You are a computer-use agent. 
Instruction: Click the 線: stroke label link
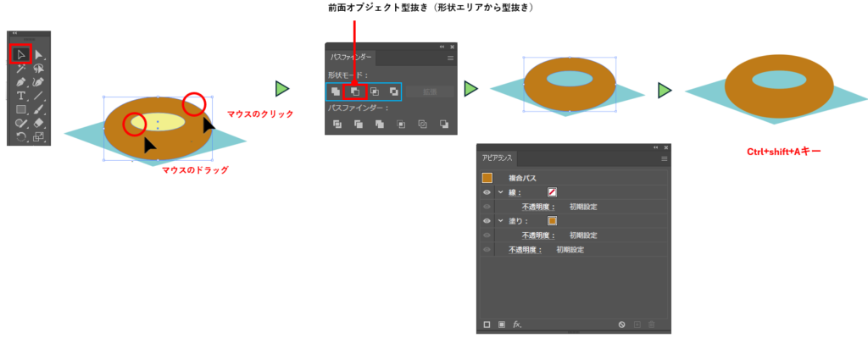click(515, 192)
